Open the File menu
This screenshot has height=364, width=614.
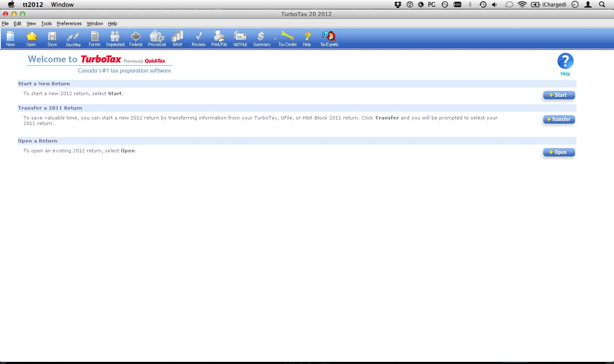(x=5, y=23)
